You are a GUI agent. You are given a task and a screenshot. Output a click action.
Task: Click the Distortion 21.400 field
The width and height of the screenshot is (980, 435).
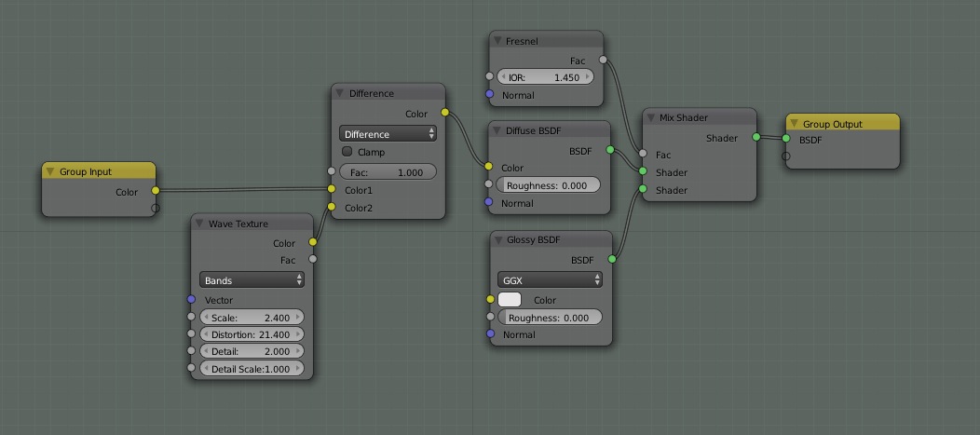pos(252,334)
